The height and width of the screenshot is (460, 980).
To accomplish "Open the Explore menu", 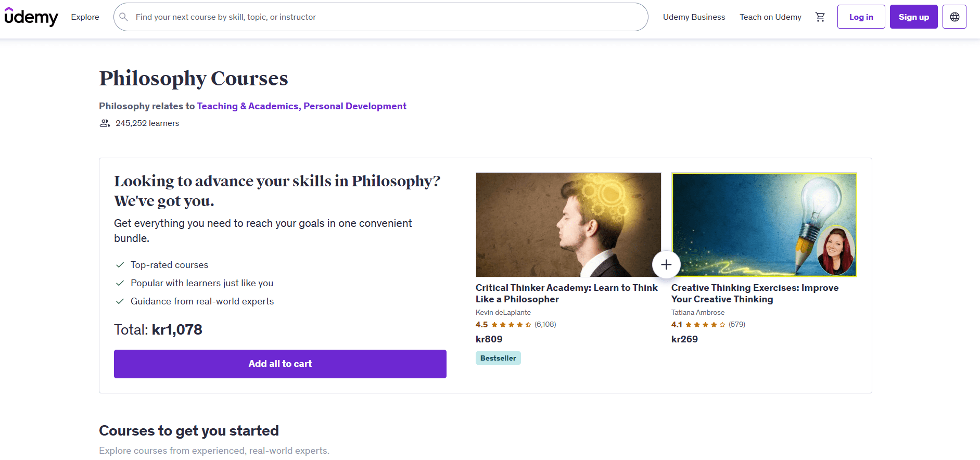I will coord(85,17).
